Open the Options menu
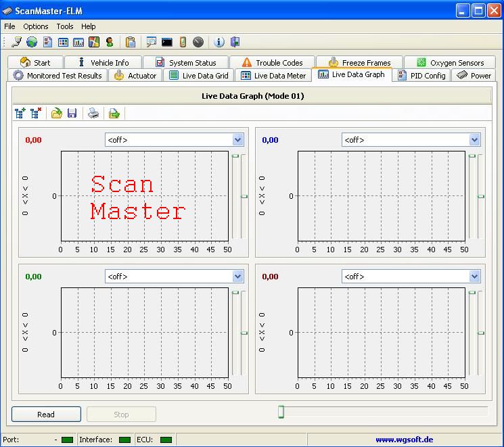 (x=36, y=26)
